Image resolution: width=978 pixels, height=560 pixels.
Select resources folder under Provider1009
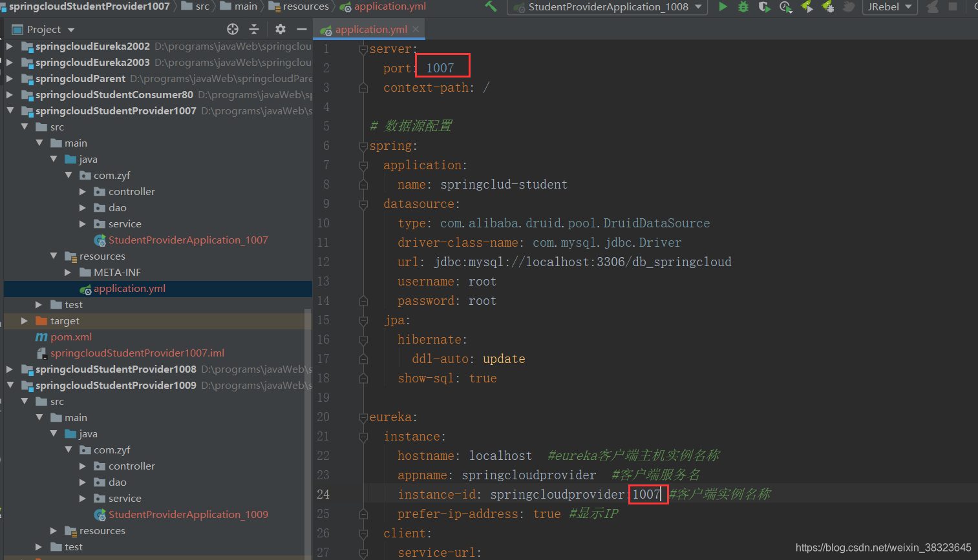pyautogui.click(x=102, y=530)
